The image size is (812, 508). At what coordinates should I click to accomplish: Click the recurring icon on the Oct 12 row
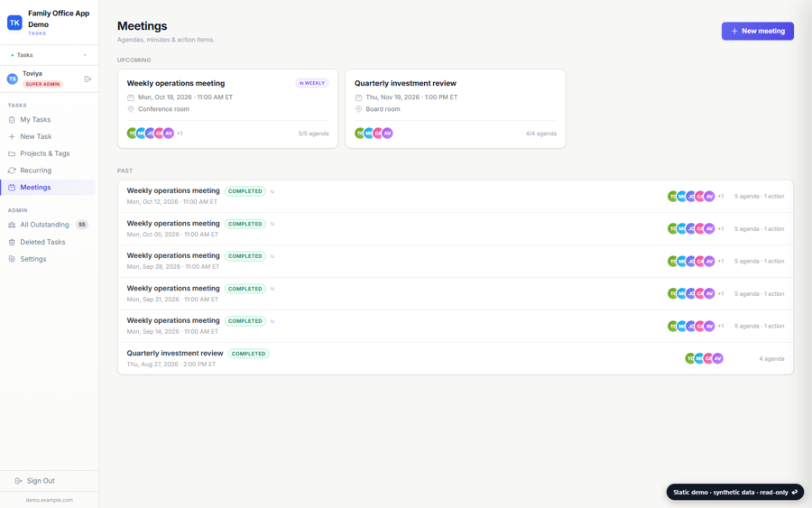272,191
